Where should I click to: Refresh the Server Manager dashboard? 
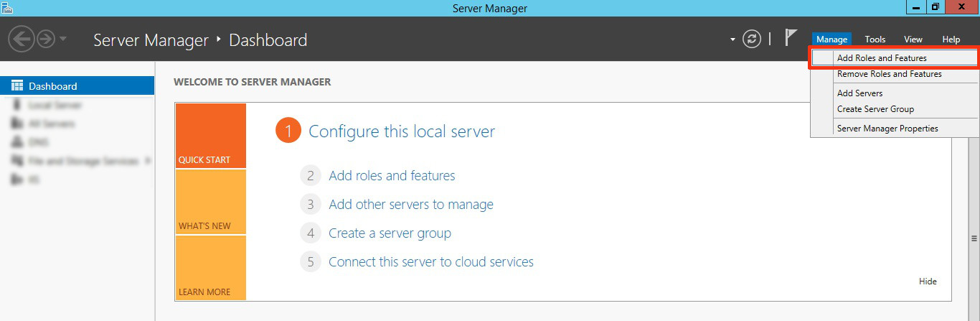[751, 39]
